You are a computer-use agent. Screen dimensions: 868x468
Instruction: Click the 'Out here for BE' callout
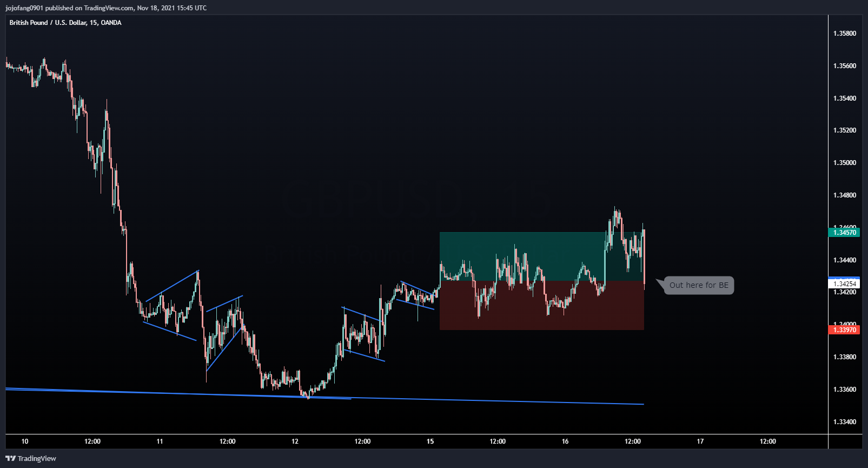[x=699, y=285]
